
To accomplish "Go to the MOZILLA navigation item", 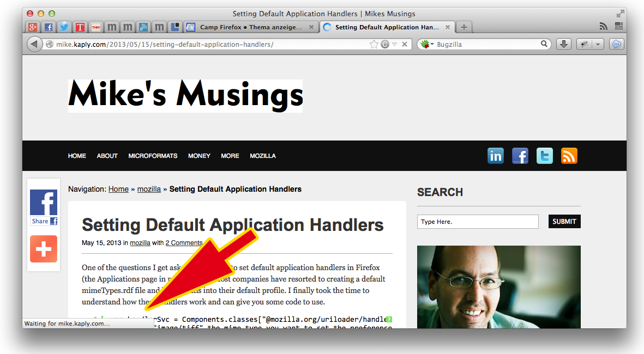I will click(263, 156).
